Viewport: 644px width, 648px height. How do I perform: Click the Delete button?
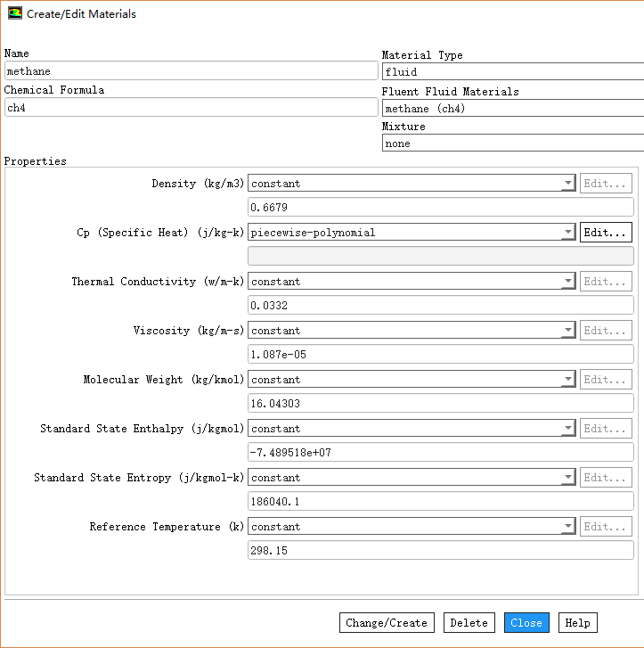[x=469, y=623]
